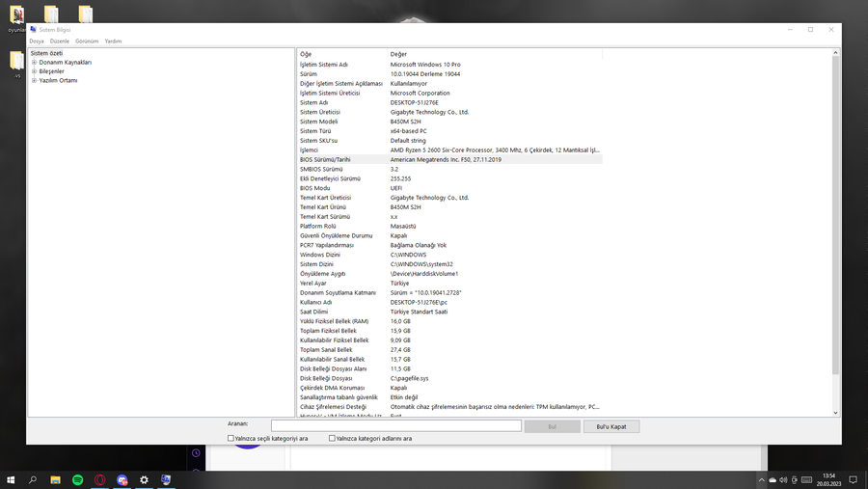
Task: Select Sistem özeti in tree
Action: (46, 53)
